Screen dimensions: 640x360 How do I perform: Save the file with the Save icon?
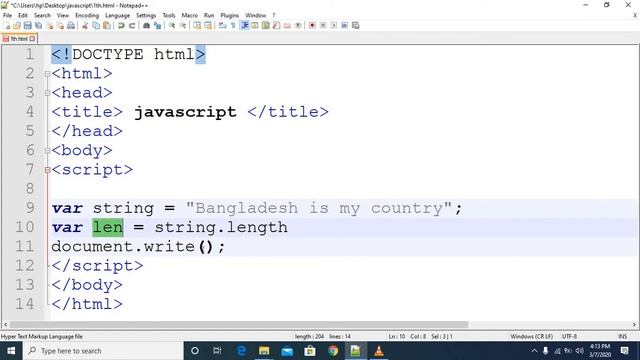(x=27, y=26)
